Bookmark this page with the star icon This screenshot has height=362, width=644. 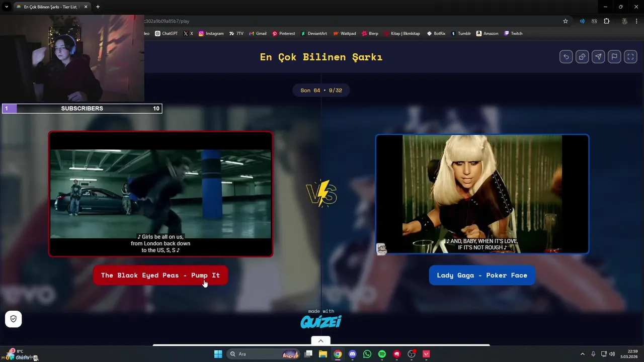[x=566, y=21]
